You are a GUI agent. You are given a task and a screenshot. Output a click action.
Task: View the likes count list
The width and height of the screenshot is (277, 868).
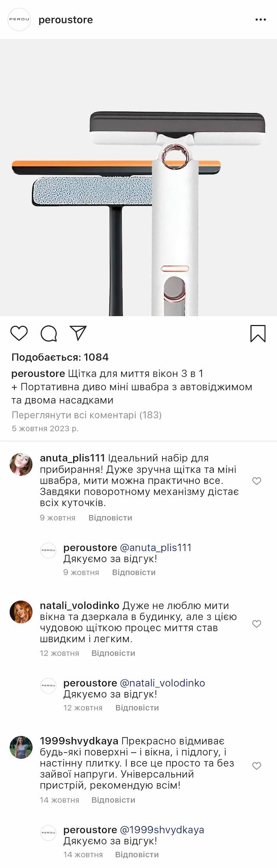point(60,357)
